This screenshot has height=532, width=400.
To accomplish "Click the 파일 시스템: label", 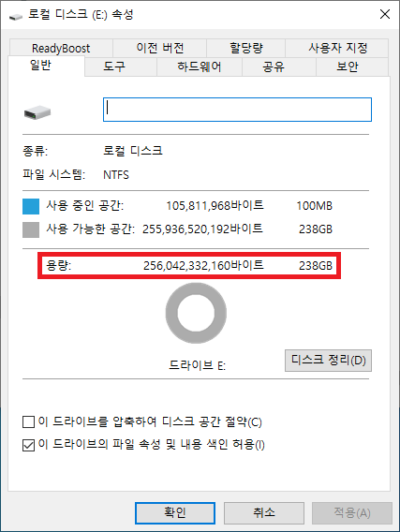I will click(54, 175).
